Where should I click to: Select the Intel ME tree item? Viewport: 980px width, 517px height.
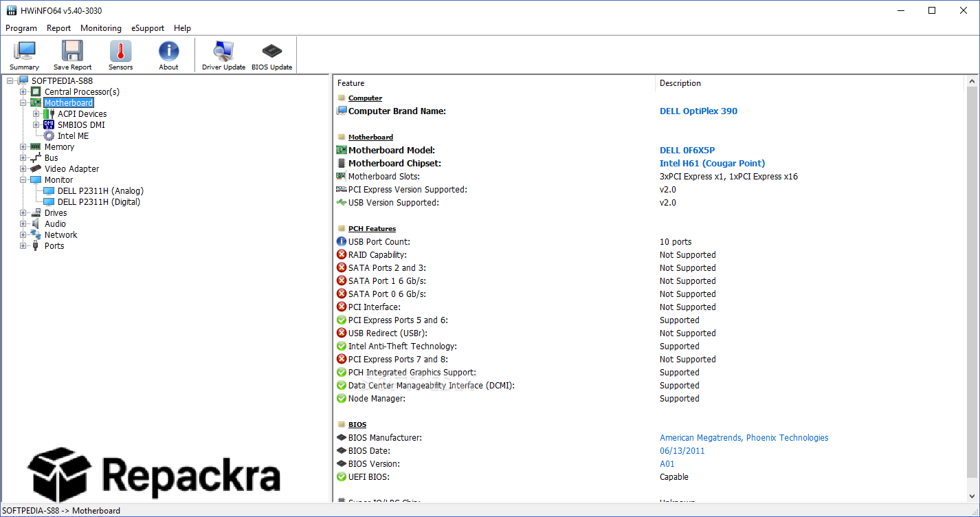click(x=73, y=136)
